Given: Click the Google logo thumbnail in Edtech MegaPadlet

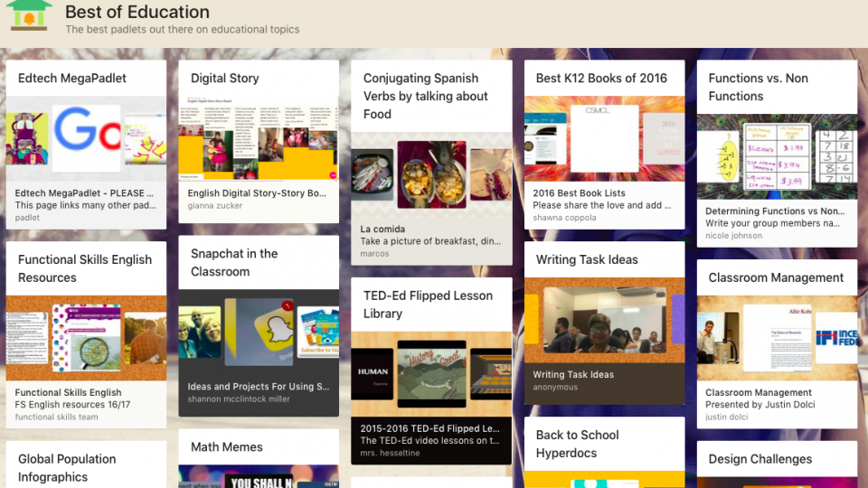Looking at the screenshot, I should click(87, 137).
